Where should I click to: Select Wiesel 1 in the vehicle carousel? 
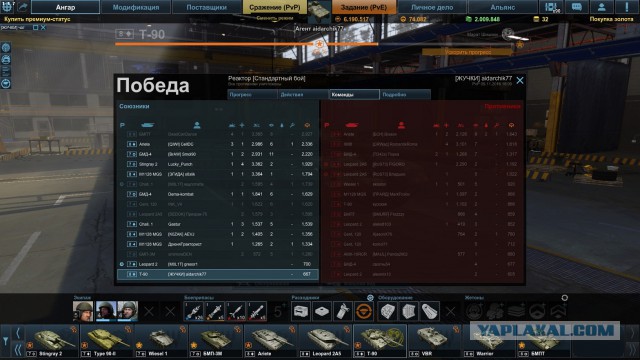coord(161,341)
